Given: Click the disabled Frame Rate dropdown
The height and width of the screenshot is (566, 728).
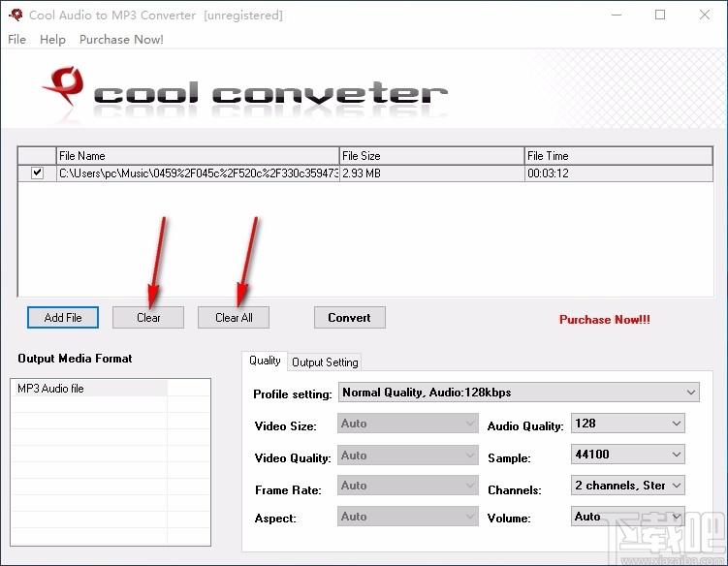Looking at the screenshot, I should 408,486.
